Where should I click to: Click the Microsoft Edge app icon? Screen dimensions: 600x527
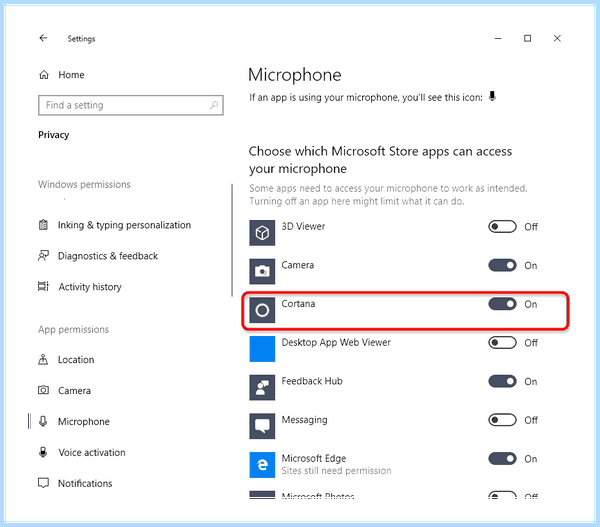pyautogui.click(x=262, y=465)
